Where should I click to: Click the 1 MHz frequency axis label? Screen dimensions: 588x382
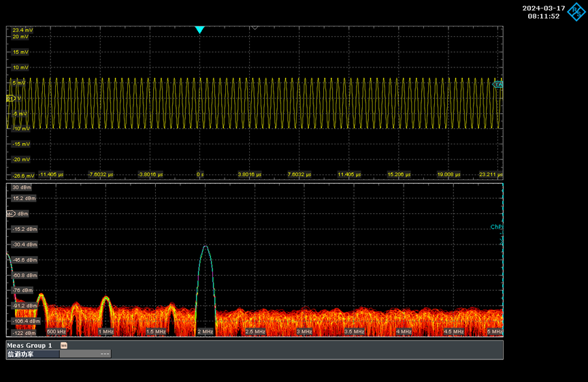(105, 332)
